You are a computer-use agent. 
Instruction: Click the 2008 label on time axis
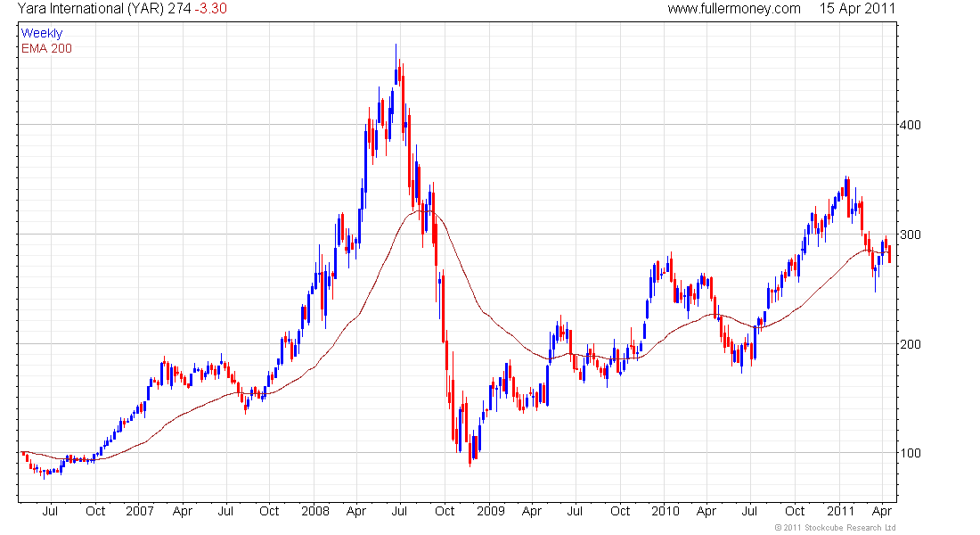(315, 511)
